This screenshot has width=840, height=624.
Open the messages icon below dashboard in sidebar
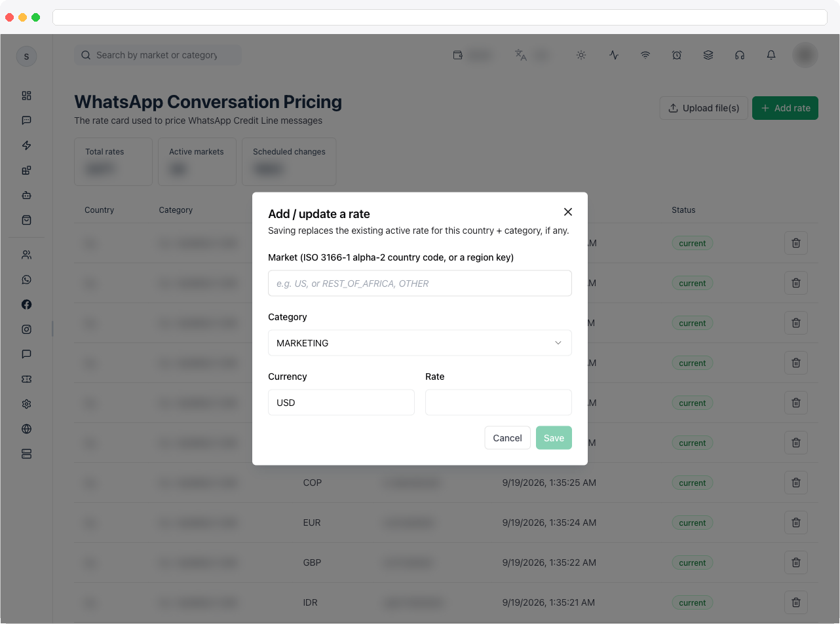pyautogui.click(x=26, y=120)
